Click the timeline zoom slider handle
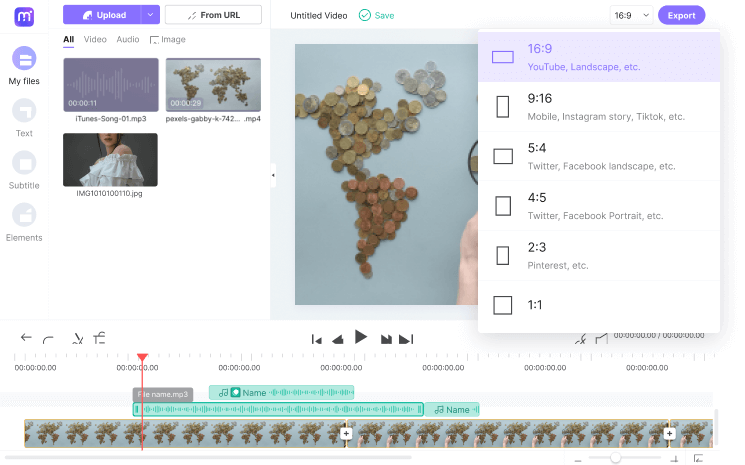The width and height of the screenshot is (745, 465). (615, 457)
